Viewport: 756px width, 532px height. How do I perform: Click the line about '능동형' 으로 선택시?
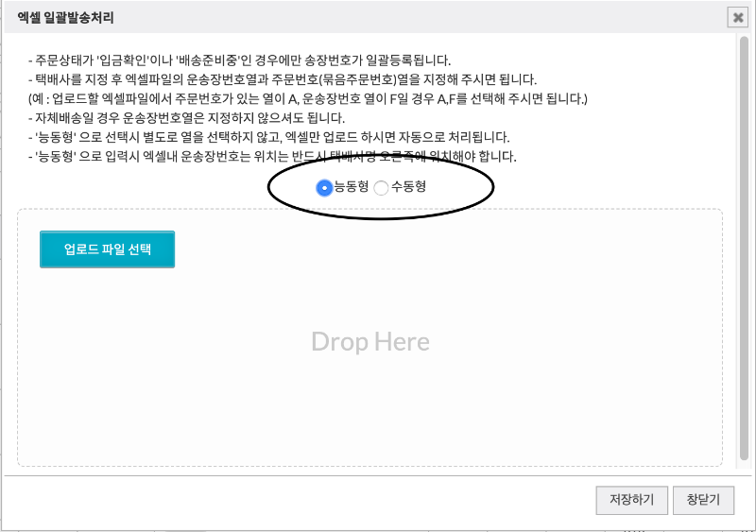point(269,137)
